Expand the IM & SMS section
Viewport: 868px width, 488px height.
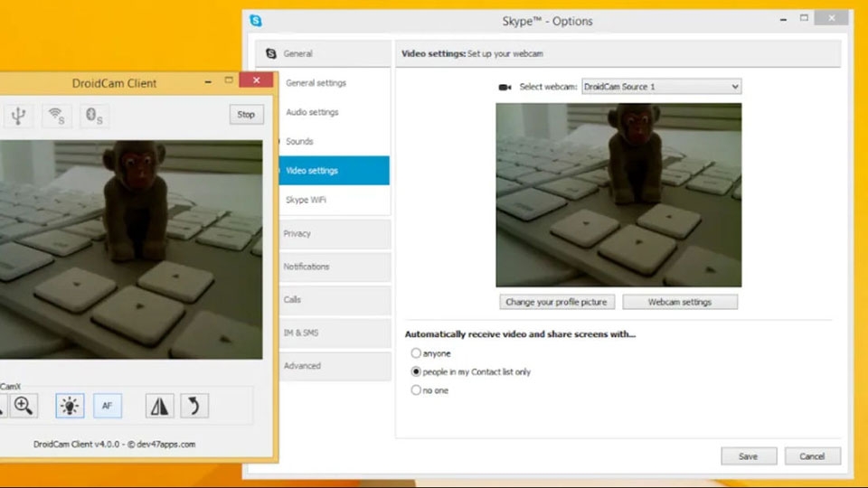335,333
